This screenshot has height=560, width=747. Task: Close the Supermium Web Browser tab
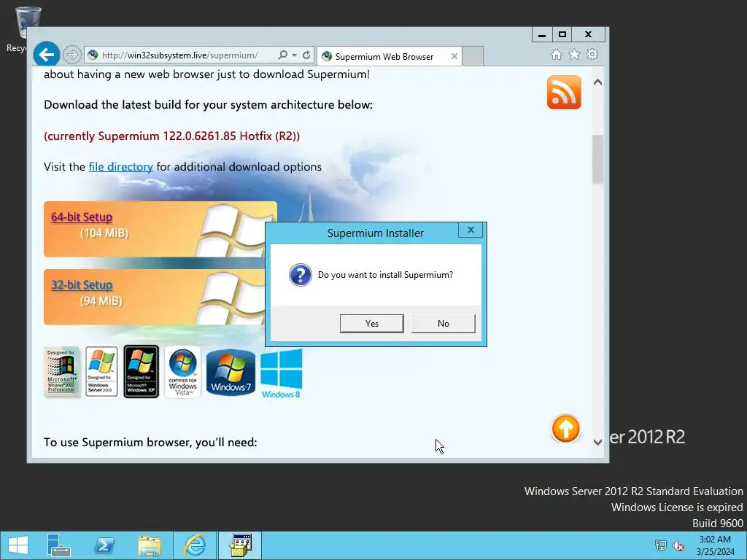click(x=454, y=56)
